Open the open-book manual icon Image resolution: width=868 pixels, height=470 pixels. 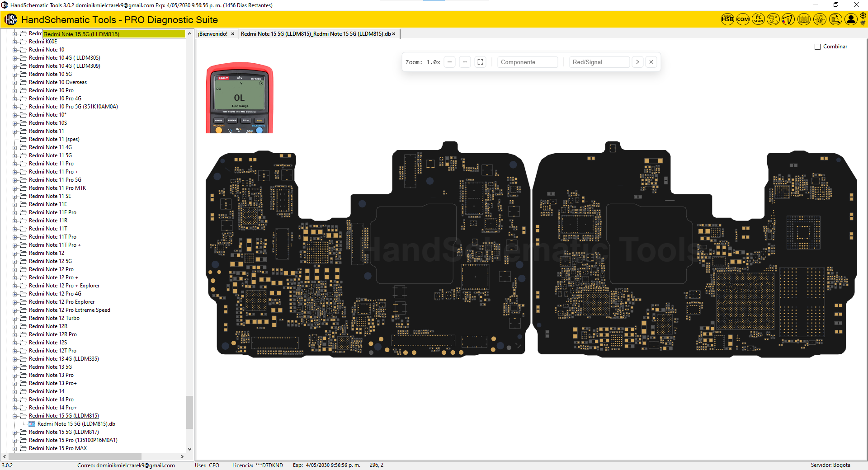tap(804, 19)
